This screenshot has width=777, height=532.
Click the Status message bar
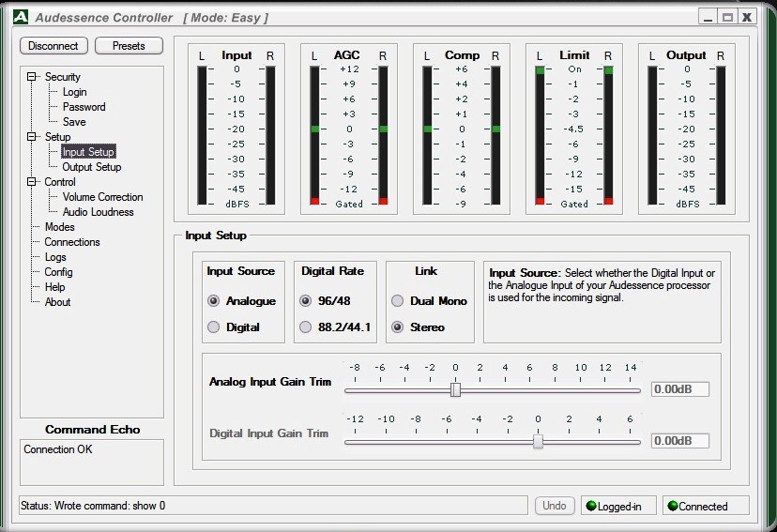pos(273,506)
